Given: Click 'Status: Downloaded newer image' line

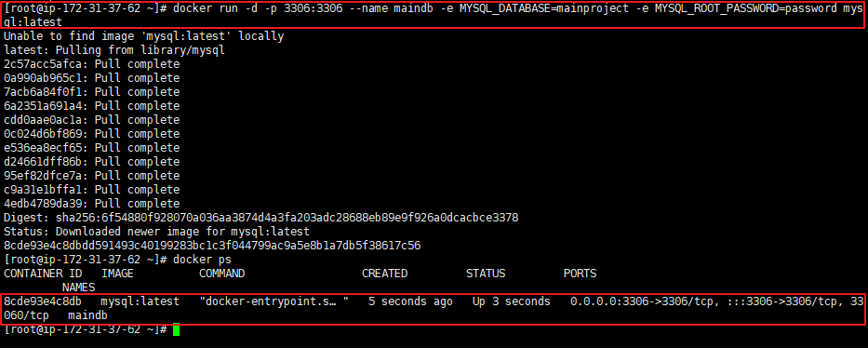Looking at the screenshot, I should pos(156,232).
